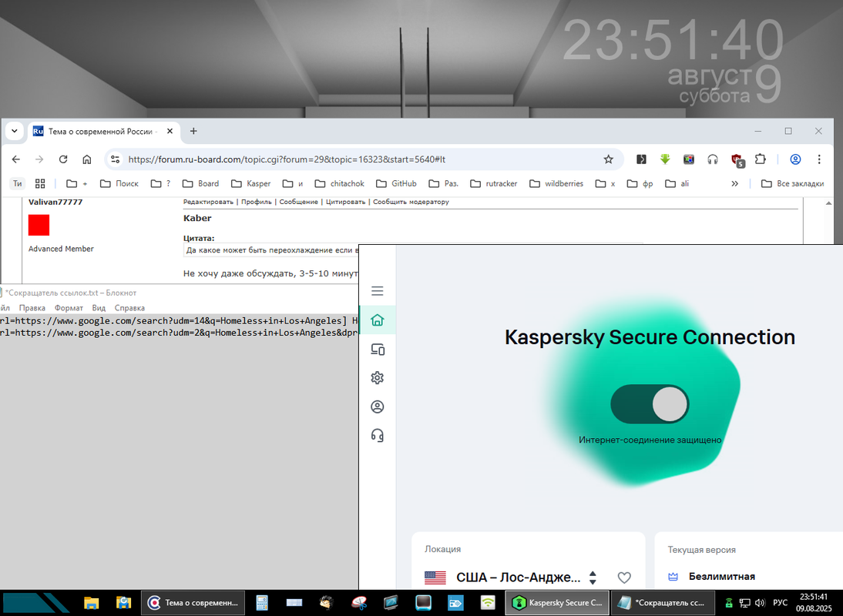
Task: Open the 'Поиск' bookmarks folder
Action: 119,184
